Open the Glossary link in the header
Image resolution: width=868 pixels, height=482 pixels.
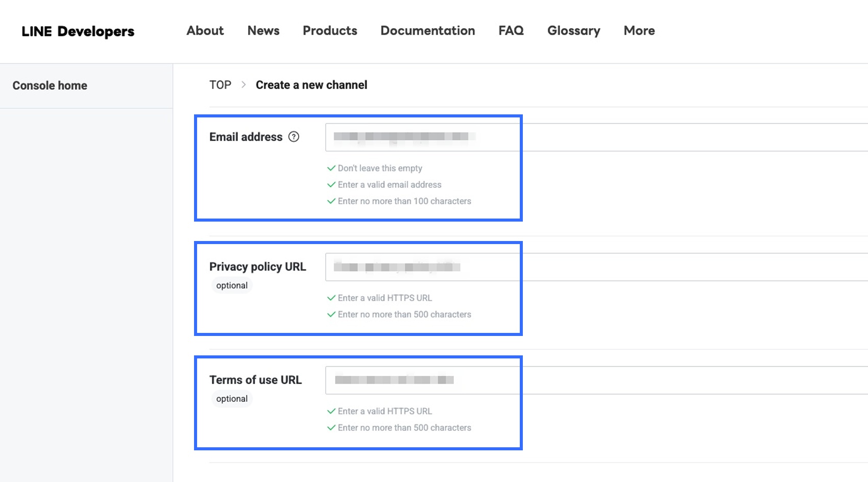click(573, 31)
